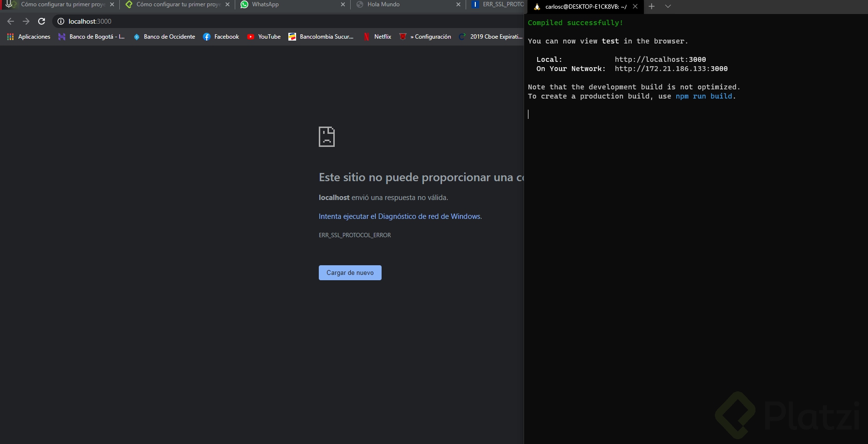
Task: Reload the page with the refresh icon
Action: (42, 21)
